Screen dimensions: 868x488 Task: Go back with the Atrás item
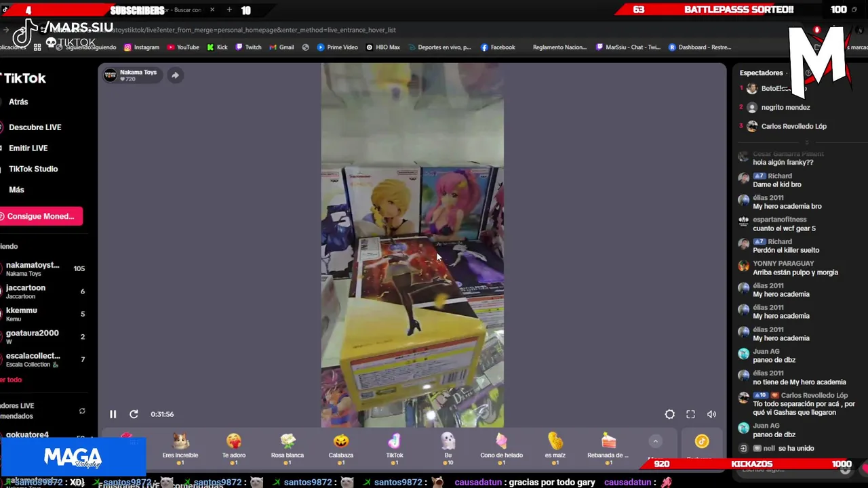(18, 102)
